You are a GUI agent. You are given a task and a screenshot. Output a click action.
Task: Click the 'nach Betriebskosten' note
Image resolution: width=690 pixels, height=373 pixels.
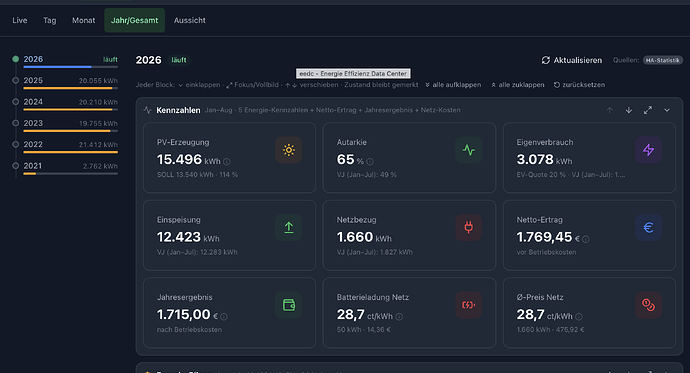point(189,329)
